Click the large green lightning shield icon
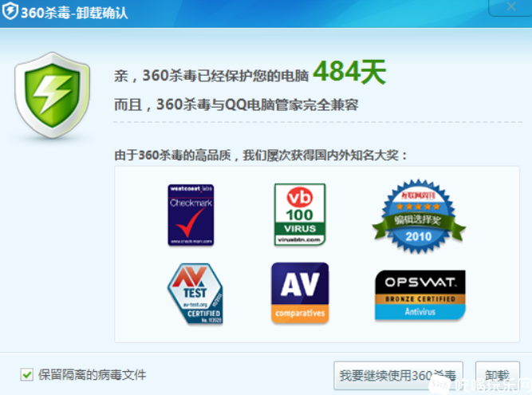 [x=53, y=95]
